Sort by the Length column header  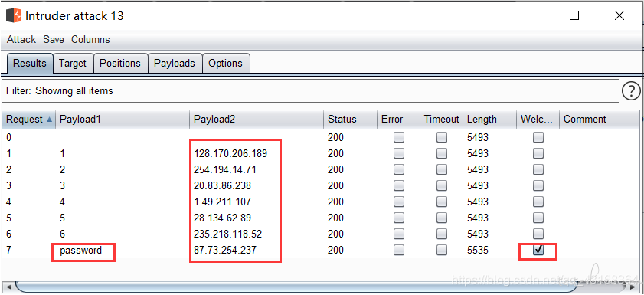coord(489,120)
